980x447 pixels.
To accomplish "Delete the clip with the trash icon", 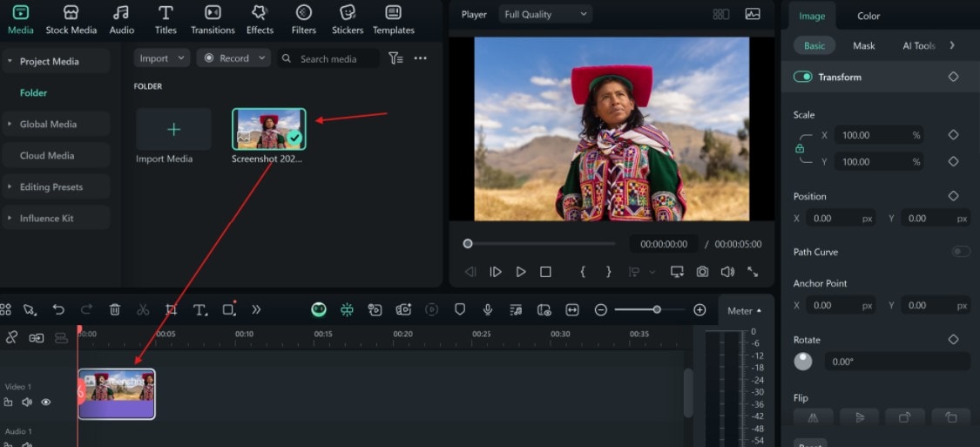I will click(x=115, y=309).
